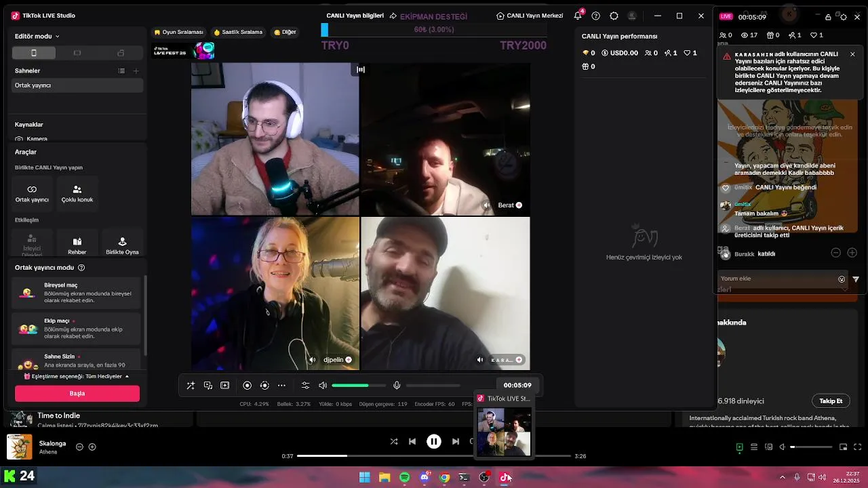Open the Saatlik Sıralama tab
This screenshot has height=488, width=868.
coord(238,32)
